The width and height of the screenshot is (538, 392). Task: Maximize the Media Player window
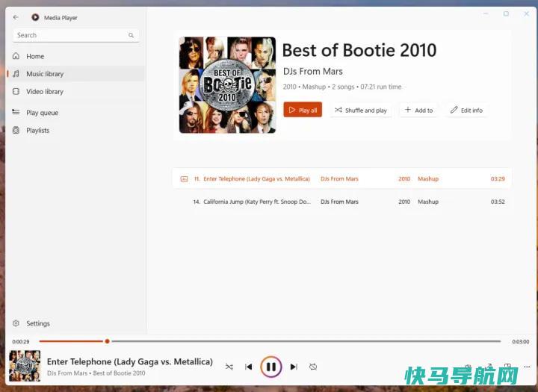pos(506,13)
